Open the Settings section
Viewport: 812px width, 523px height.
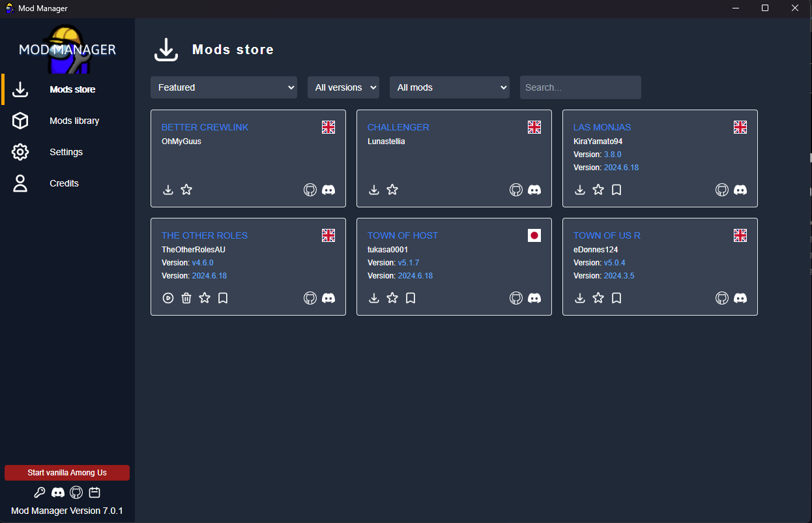(67, 152)
